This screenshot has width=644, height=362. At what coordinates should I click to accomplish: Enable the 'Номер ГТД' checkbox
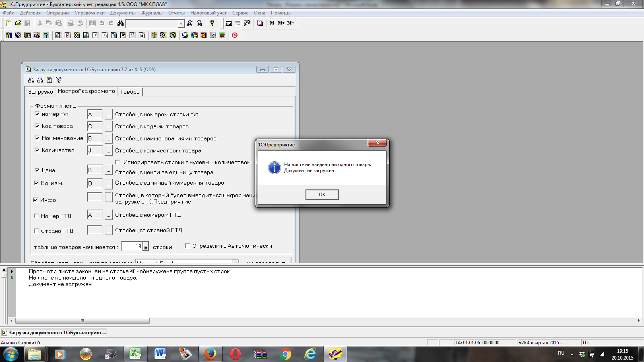click(x=36, y=216)
